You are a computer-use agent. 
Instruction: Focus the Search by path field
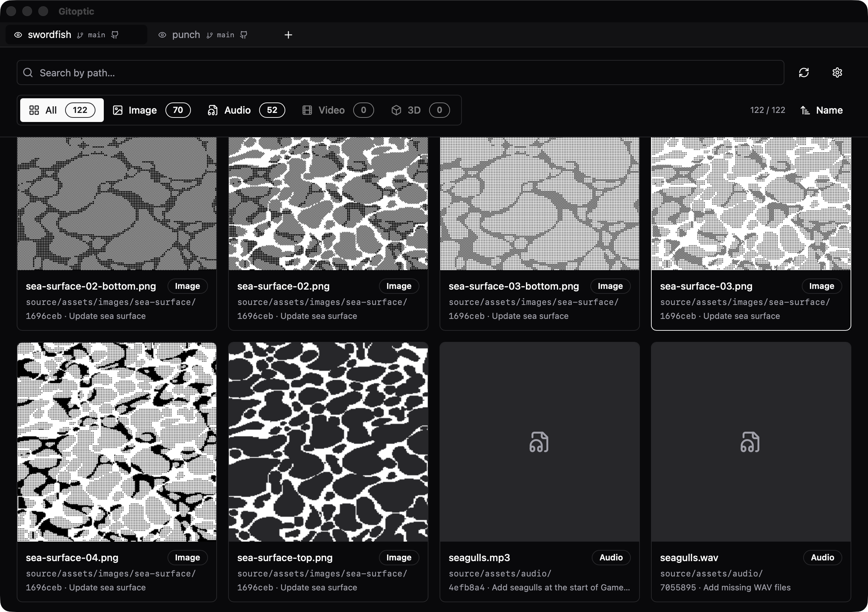click(x=400, y=72)
